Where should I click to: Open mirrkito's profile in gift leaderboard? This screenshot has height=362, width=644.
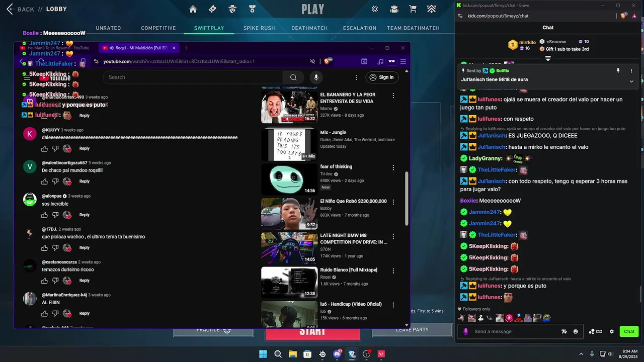click(x=527, y=43)
